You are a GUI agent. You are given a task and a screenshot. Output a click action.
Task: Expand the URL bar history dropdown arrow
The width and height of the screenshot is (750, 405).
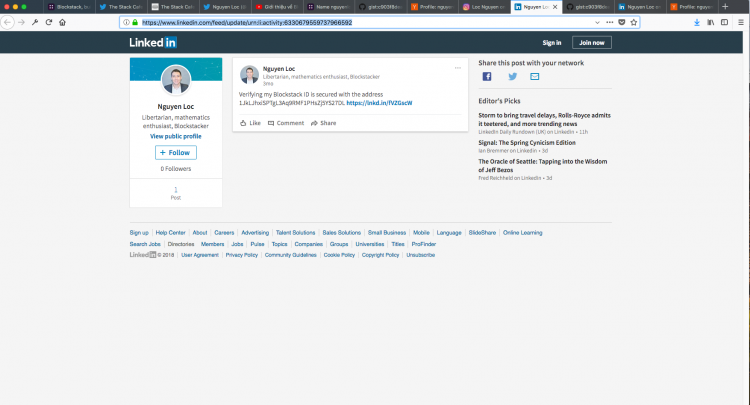tap(597, 22)
